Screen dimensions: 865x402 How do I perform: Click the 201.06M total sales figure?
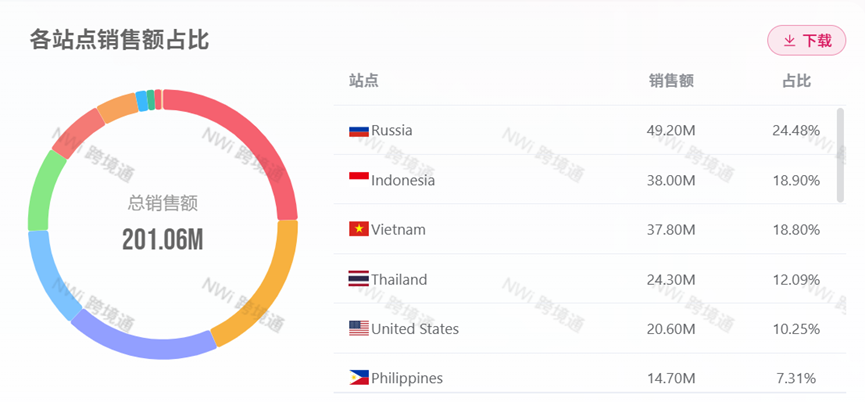click(x=163, y=239)
